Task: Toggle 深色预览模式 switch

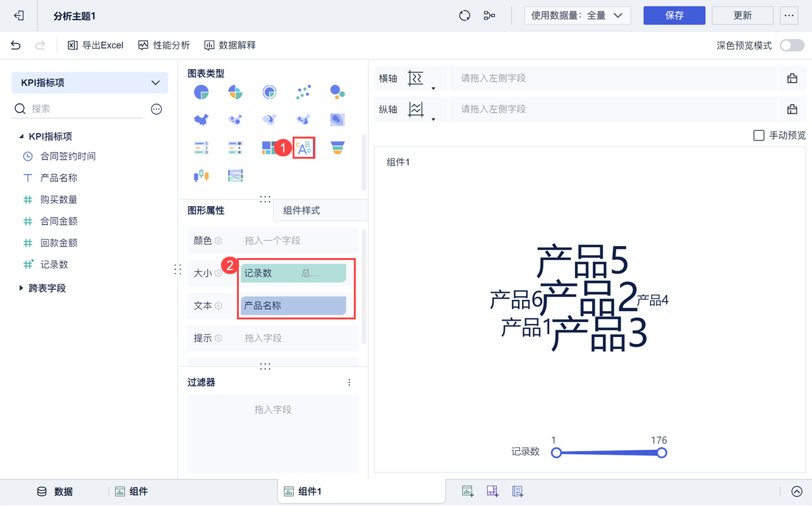Action: click(792, 46)
